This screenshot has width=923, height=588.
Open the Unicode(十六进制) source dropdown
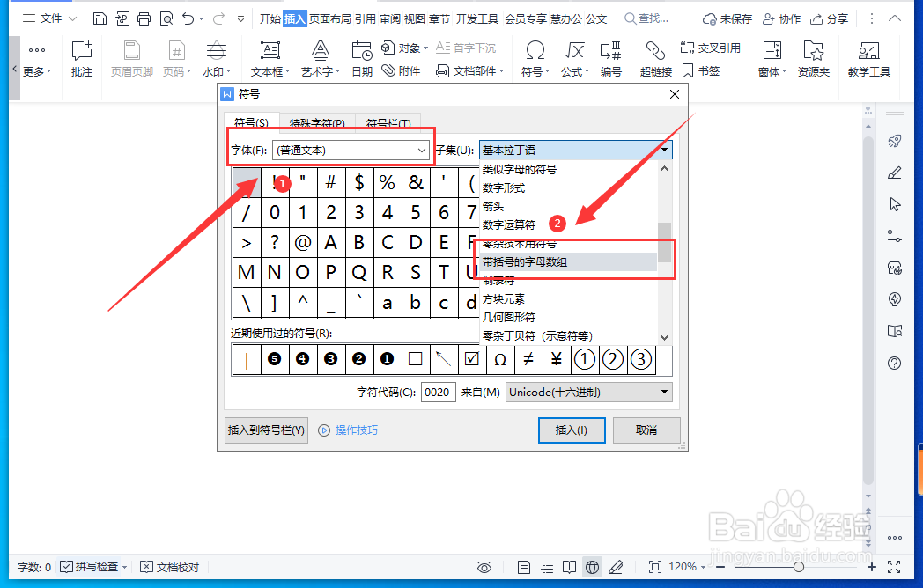[588, 392]
